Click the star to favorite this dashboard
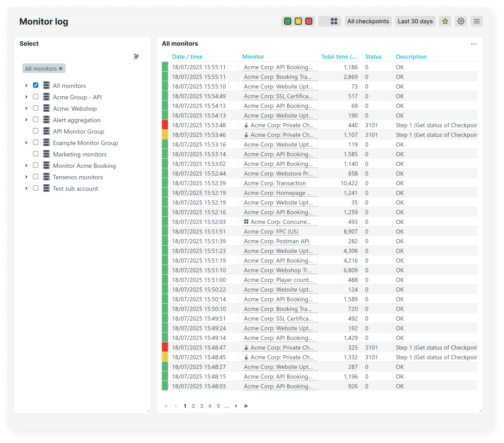This screenshot has width=504, height=443. tap(445, 21)
